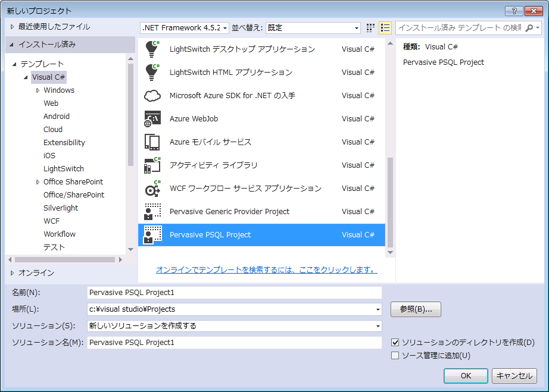The image size is (549, 392).
Task: Switch to medium icons list view
Action: pos(385,28)
